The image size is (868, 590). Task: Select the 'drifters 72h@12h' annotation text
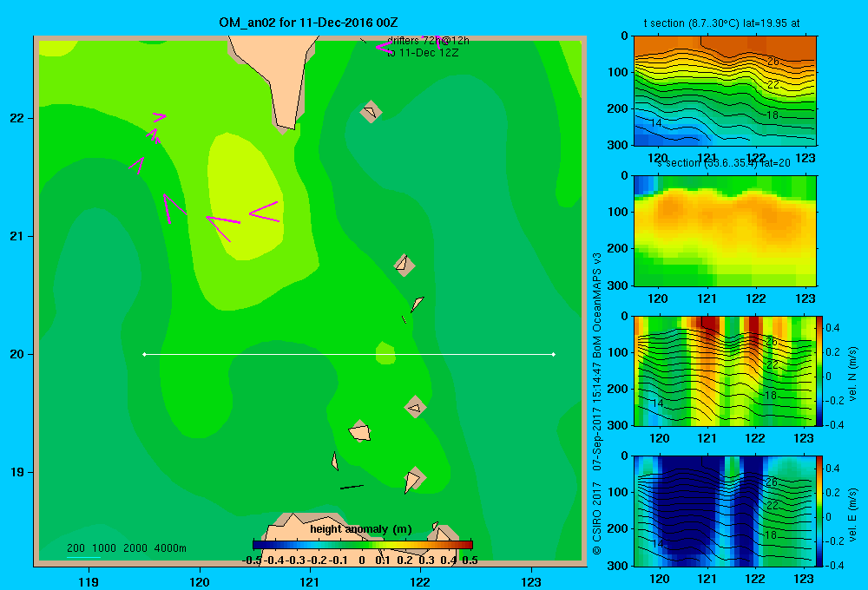(428, 41)
